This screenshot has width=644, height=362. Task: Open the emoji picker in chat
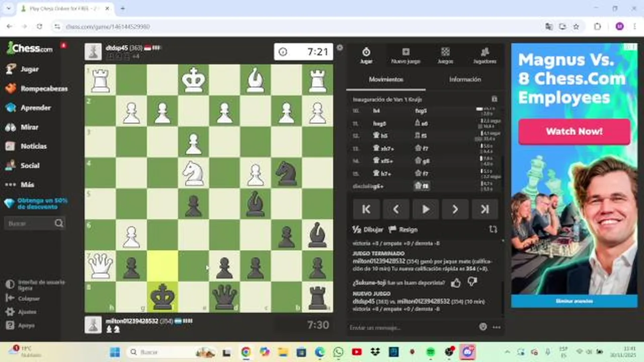click(483, 327)
